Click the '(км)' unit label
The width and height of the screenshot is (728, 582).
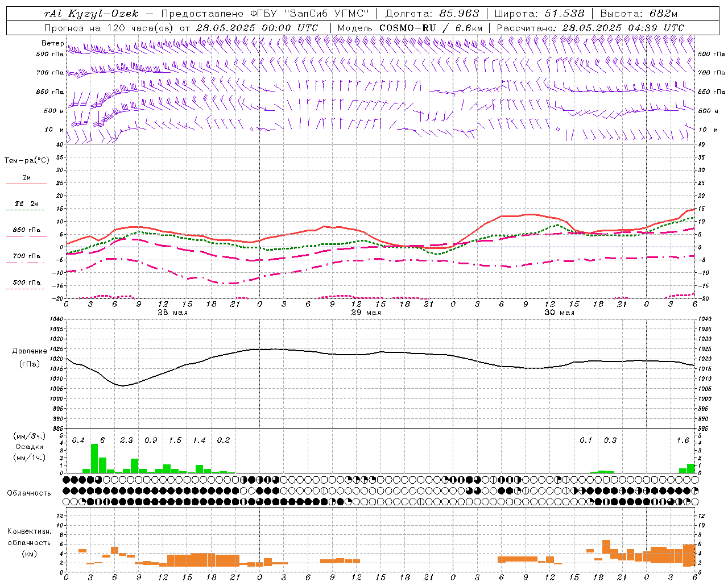(x=29, y=554)
